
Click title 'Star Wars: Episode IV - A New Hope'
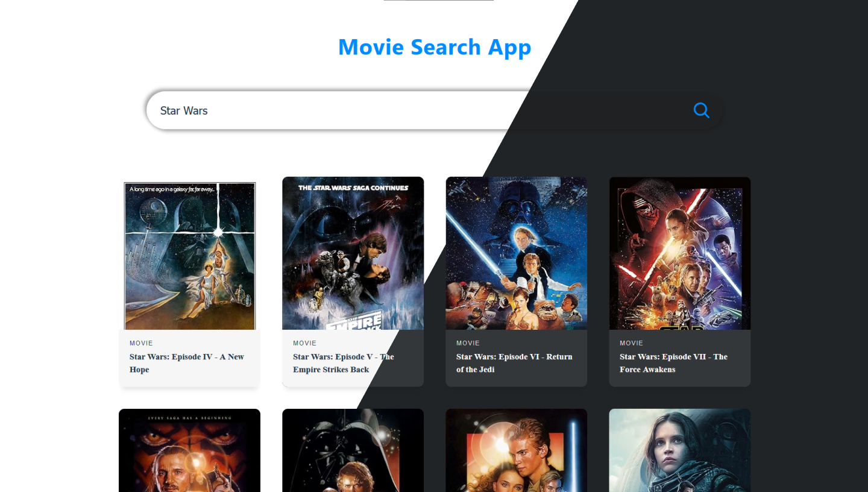tap(187, 363)
